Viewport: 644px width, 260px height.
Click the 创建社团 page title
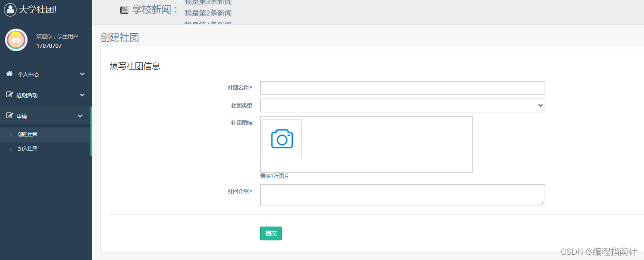pyautogui.click(x=119, y=37)
